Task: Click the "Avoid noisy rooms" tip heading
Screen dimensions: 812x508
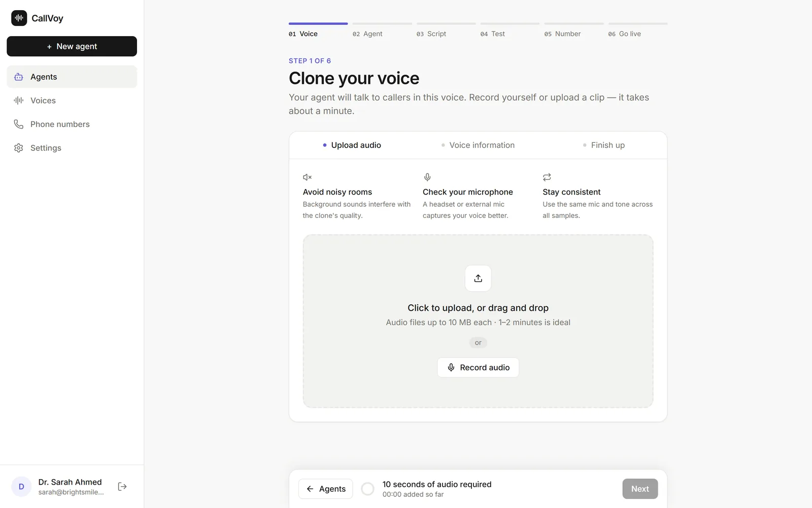Action: [x=337, y=192]
